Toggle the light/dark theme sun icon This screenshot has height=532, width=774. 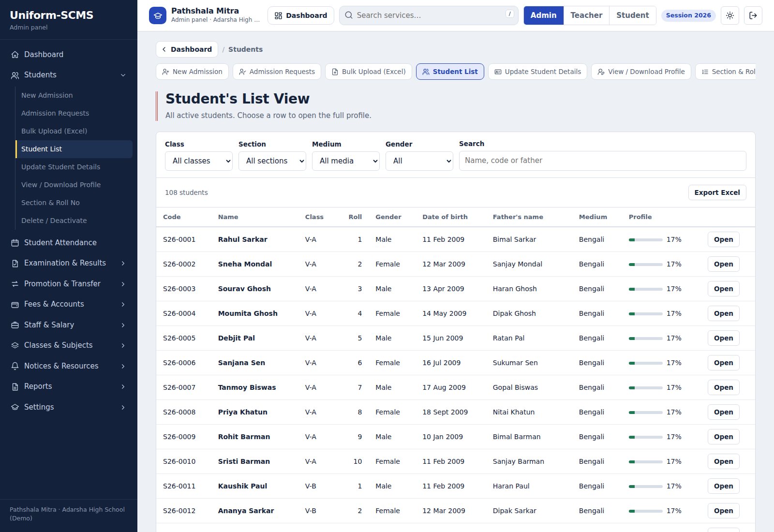(730, 15)
